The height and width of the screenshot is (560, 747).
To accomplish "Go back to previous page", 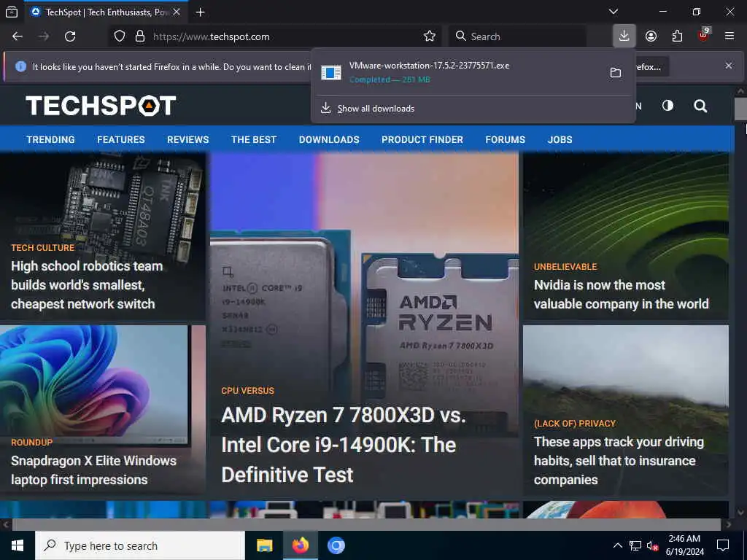I will click(x=18, y=36).
